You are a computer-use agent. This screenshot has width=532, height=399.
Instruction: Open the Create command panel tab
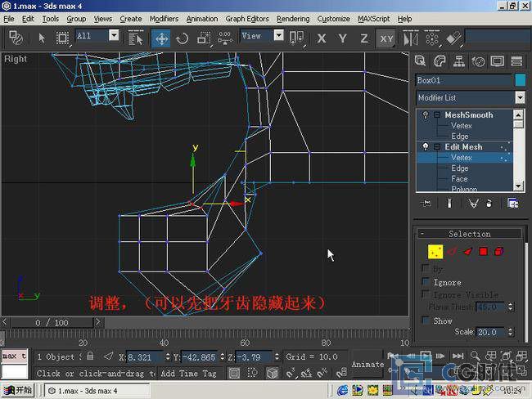click(421, 61)
